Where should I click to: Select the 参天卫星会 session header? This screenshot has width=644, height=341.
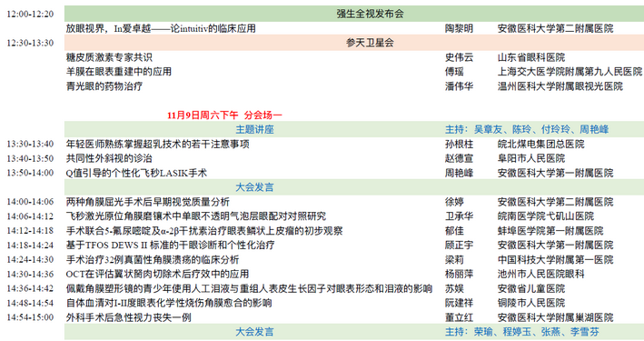354,43
